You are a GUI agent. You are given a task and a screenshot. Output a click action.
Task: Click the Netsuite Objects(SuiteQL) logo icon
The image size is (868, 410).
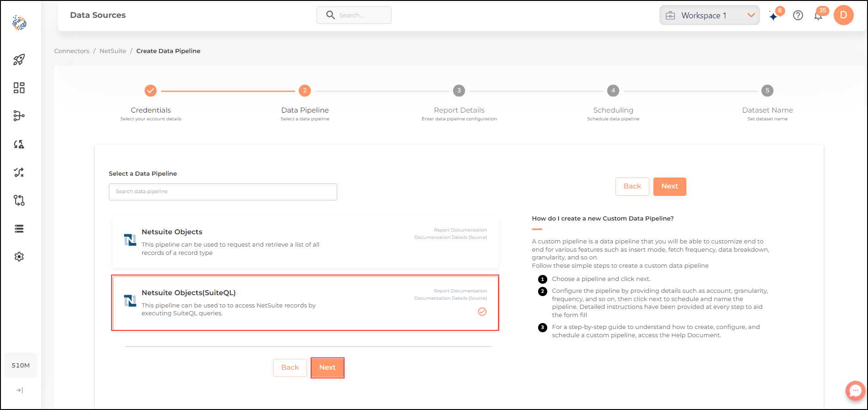click(x=130, y=301)
